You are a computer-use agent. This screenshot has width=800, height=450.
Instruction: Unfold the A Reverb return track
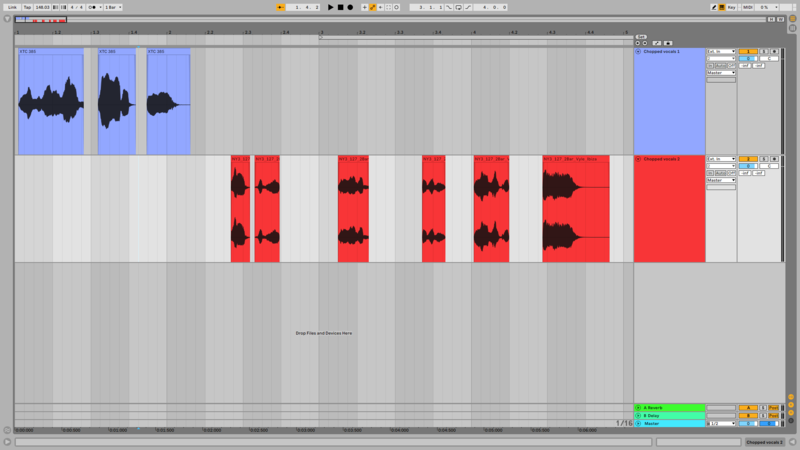638,408
